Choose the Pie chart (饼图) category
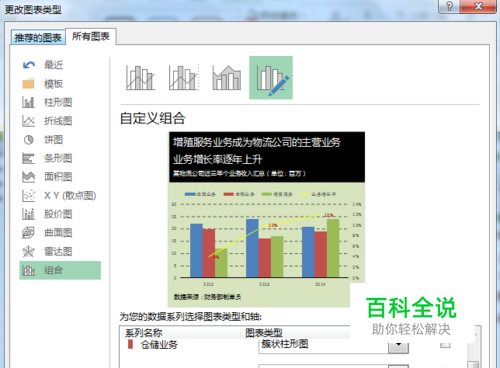The width and height of the screenshot is (500, 368). tap(53, 139)
